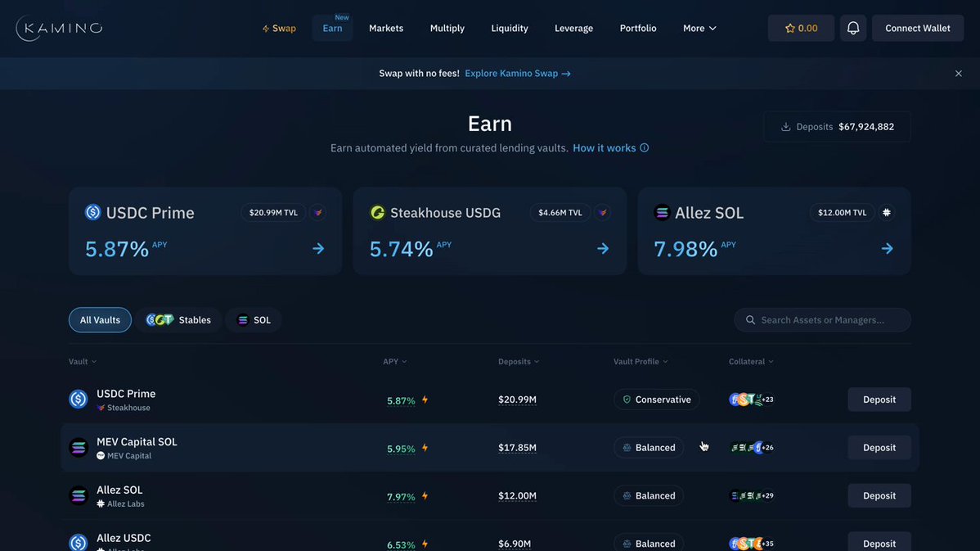Open the Earn tab
The image size is (980, 551).
click(x=332, y=28)
